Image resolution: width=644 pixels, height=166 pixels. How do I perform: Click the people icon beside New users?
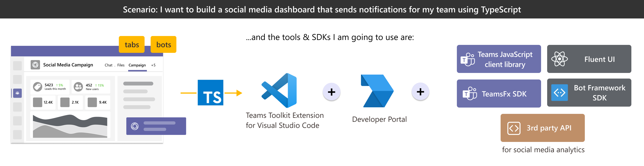click(78, 87)
